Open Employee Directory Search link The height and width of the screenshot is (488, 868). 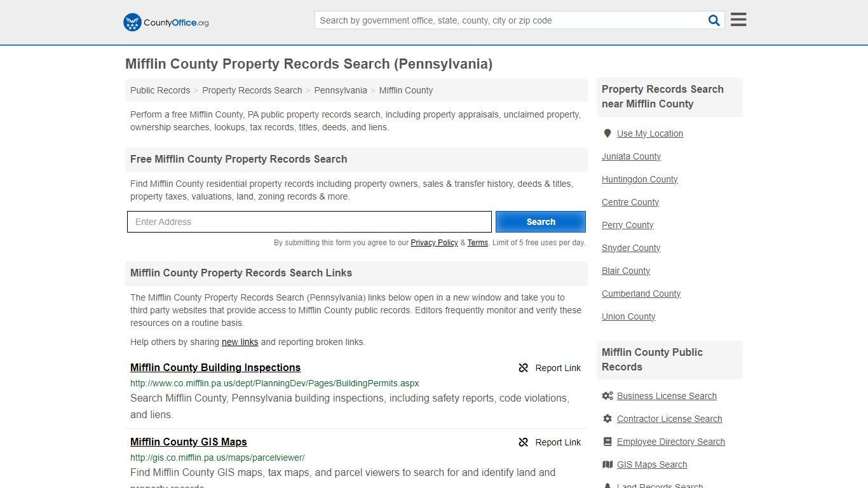click(x=671, y=442)
